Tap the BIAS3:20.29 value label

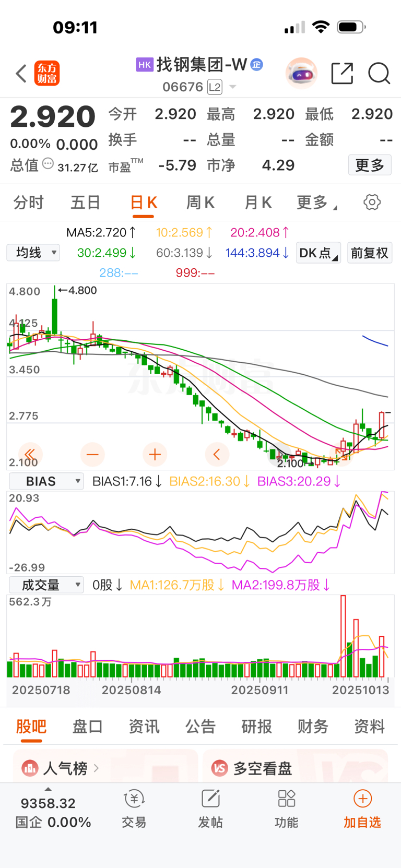299,481
